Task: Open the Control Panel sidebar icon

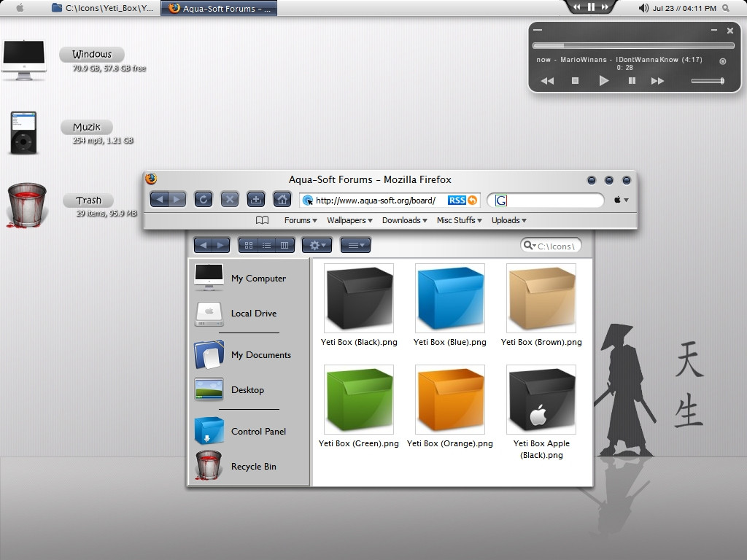Action: tap(209, 431)
